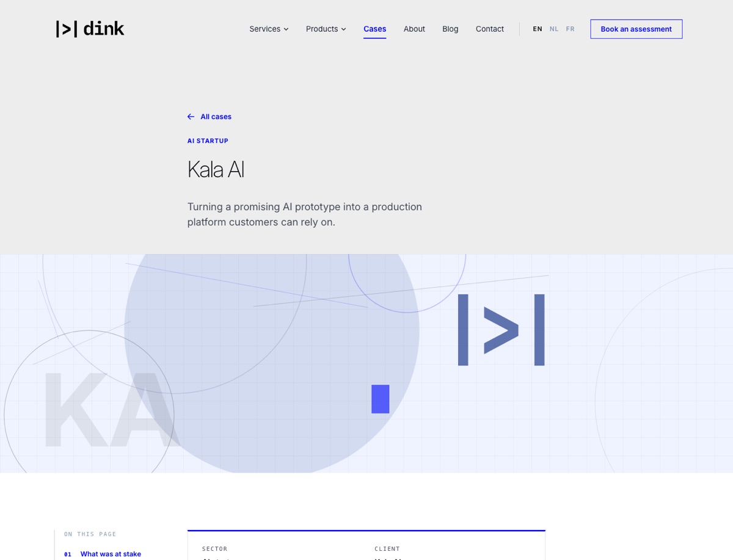Click the Kala AI page heading

[216, 169]
